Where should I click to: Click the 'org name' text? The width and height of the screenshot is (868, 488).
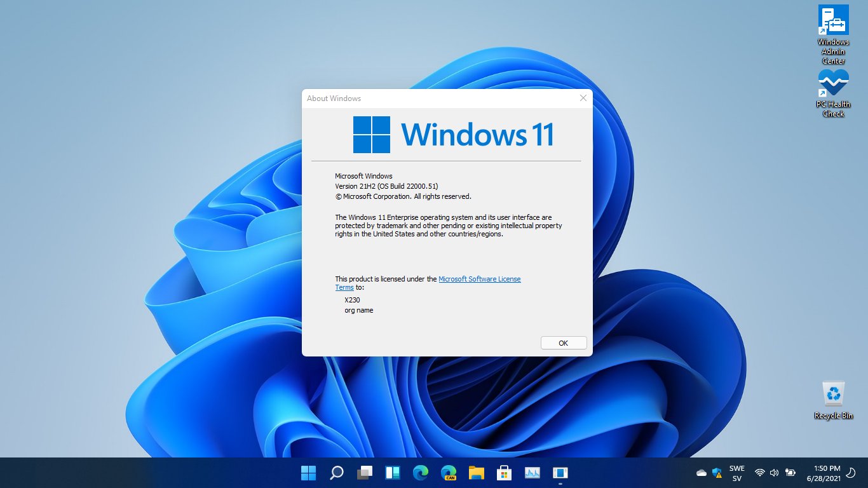click(x=359, y=311)
